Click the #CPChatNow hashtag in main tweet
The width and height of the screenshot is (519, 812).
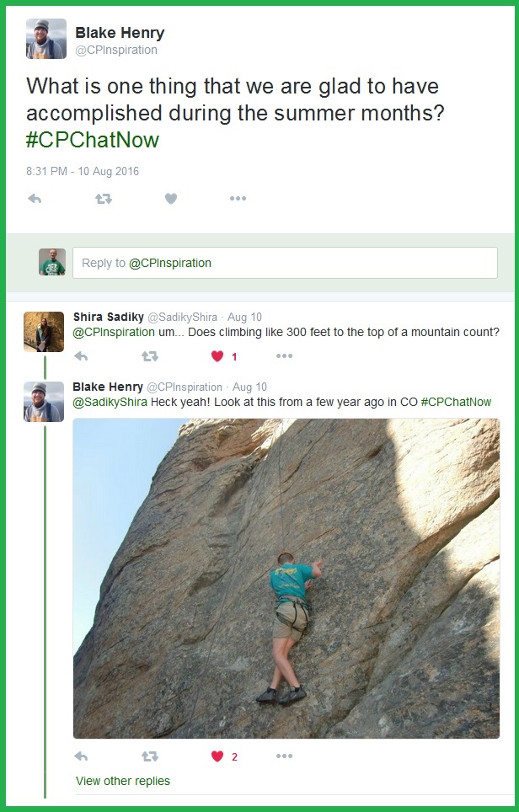tap(93, 139)
